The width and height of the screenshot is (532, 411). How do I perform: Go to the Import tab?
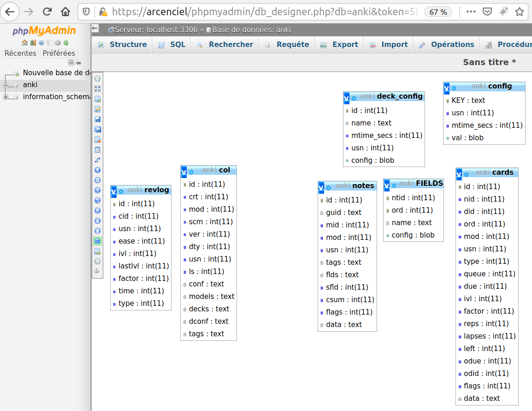[x=389, y=45]
